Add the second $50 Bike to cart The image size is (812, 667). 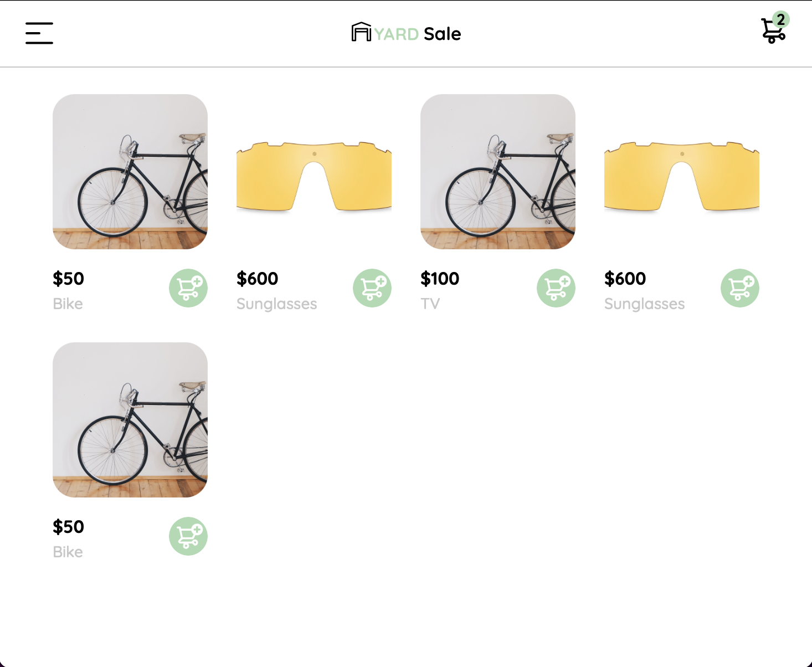[x=188, y=536]
